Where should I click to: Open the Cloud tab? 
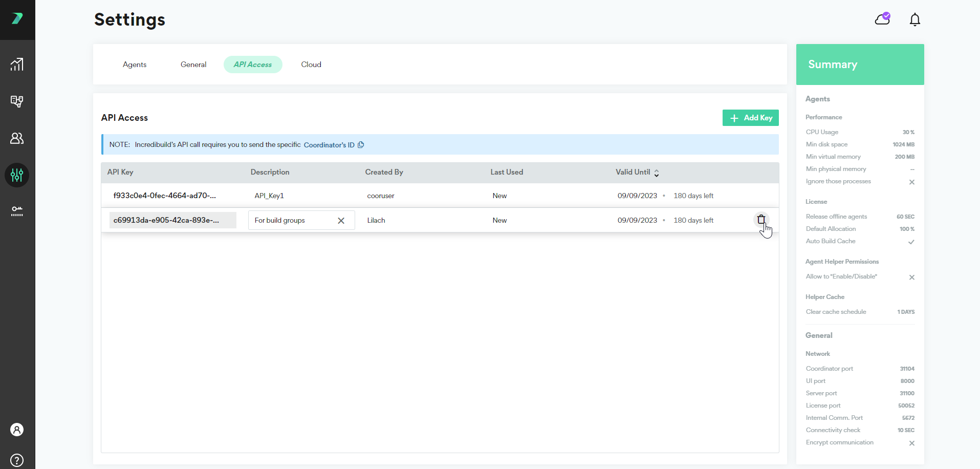tap(311, 65)
